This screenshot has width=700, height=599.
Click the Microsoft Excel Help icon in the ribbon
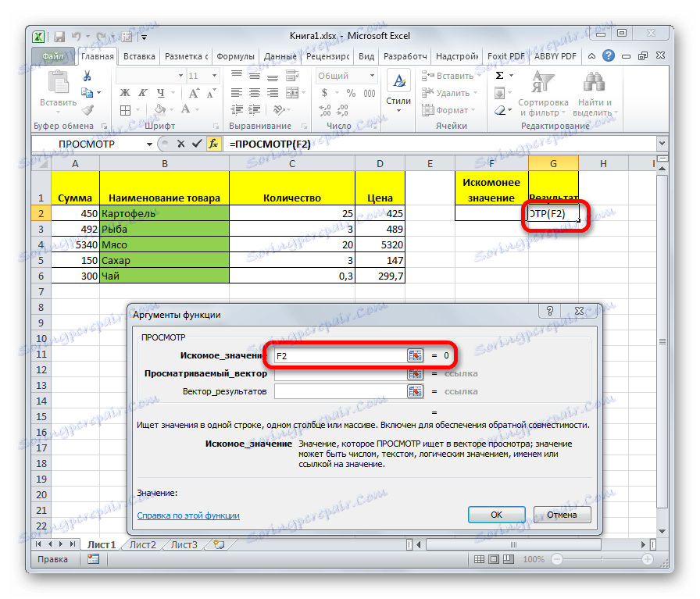(x=609, y=55)
